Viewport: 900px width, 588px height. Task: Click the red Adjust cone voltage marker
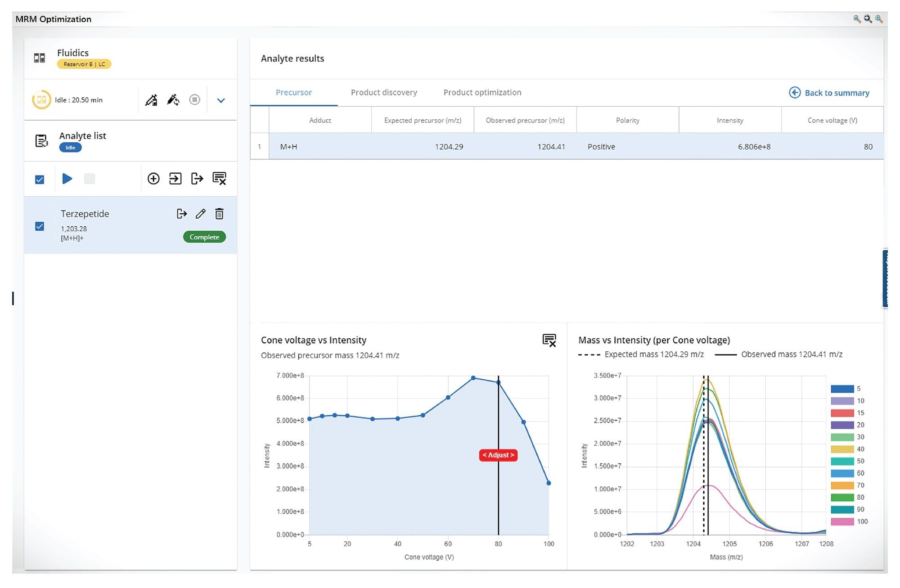[498, 455]
